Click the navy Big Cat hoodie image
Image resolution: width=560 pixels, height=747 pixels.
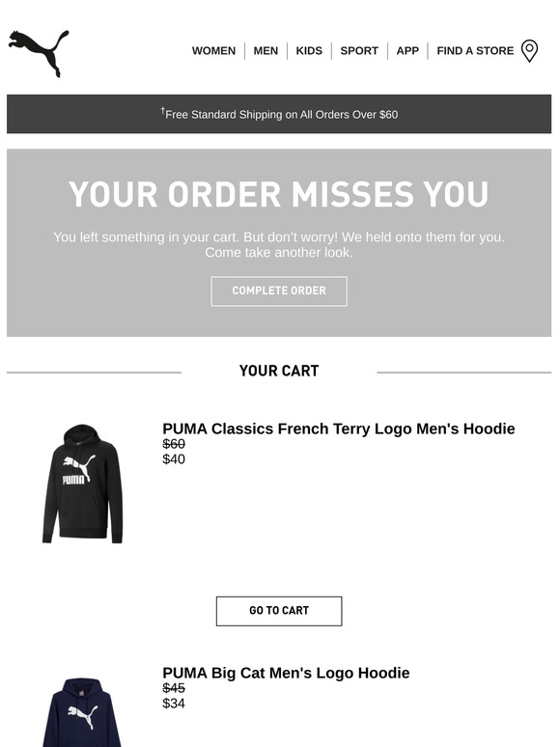(x=82, y=711)
